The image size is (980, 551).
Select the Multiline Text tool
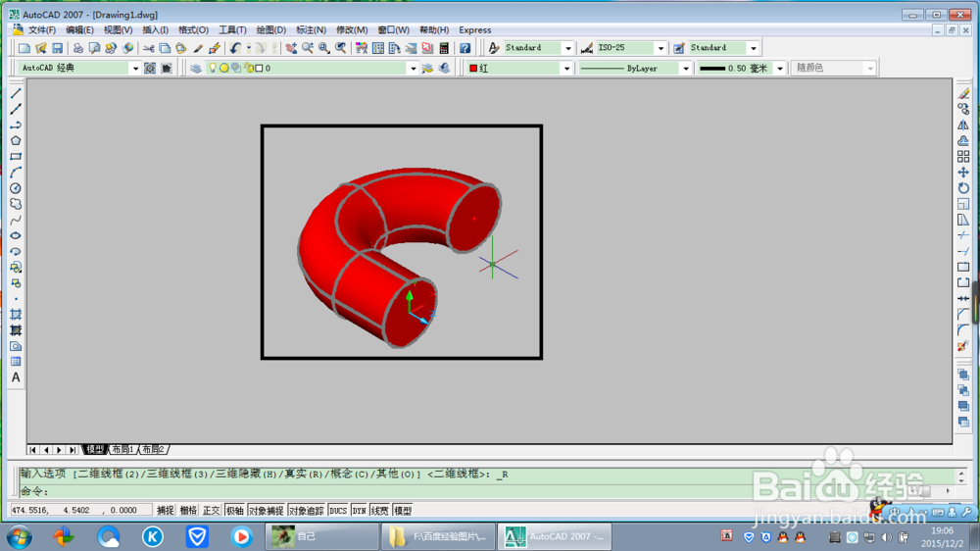(16, 377)
